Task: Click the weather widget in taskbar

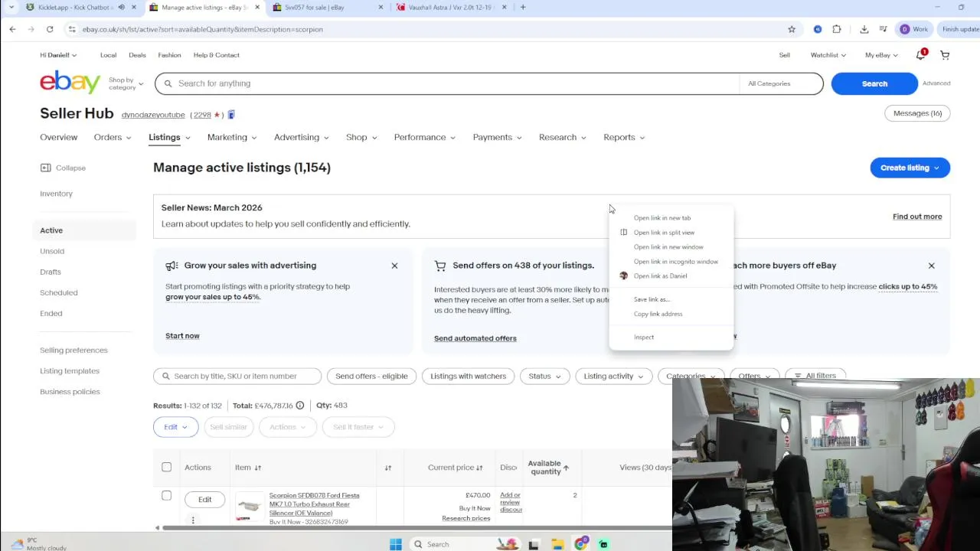Action: [x=38, y=544]
